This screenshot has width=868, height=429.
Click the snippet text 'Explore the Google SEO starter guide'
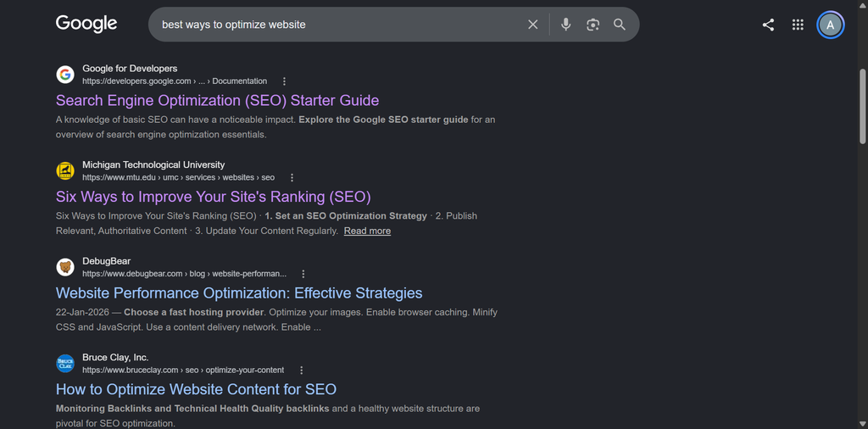pos(383,120)
